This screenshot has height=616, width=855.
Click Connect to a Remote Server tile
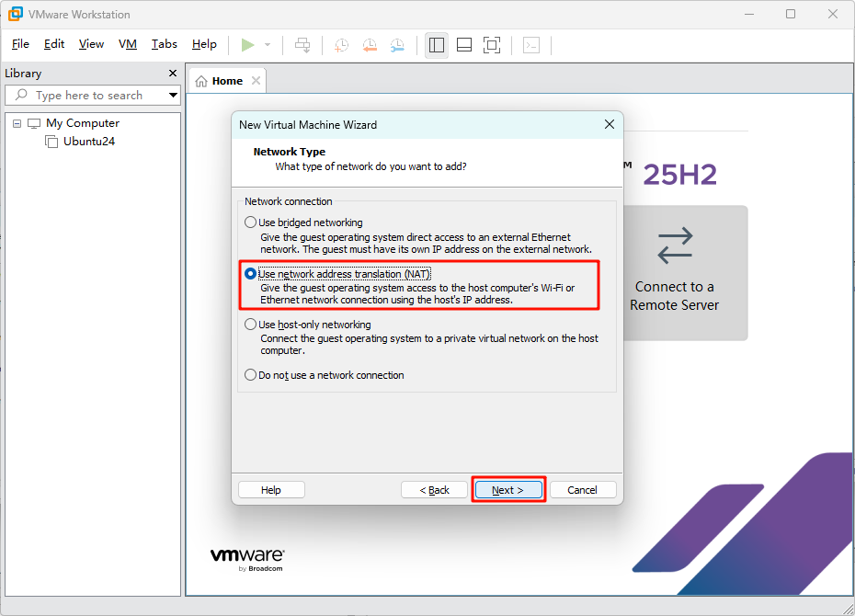click(685, 273)
